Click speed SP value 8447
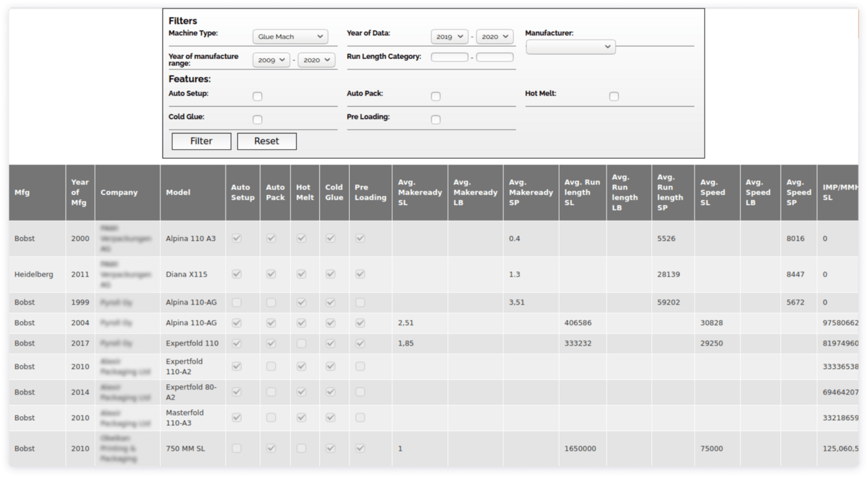The height and width of the screenshot is (477, 868). click(x=795, y=275)
